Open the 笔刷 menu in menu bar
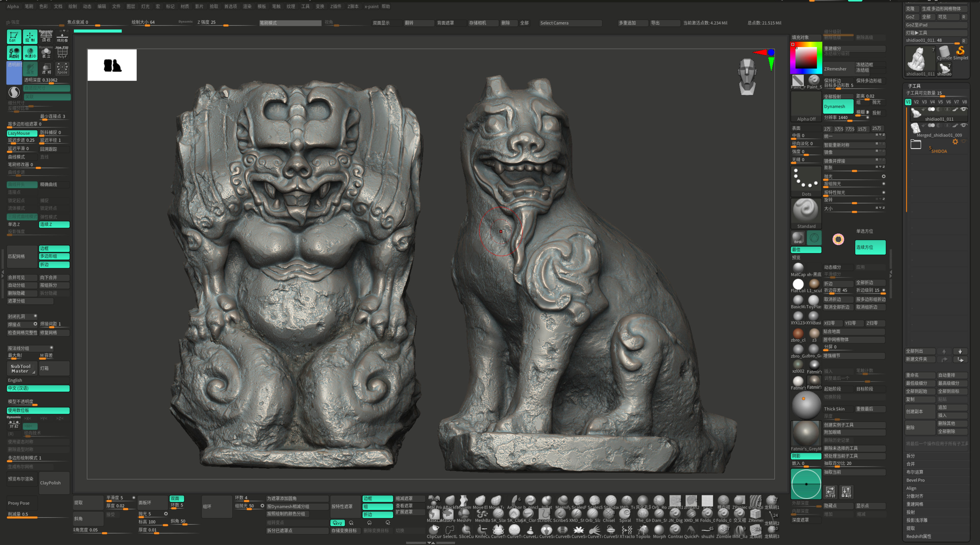This screenshot has height=545, width=980. click(x=29, y=6)
